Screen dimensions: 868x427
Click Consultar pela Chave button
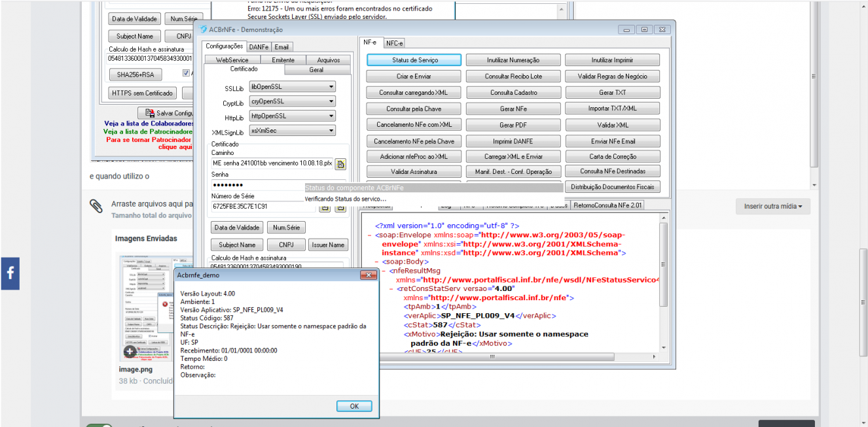[x=414, y=109]
